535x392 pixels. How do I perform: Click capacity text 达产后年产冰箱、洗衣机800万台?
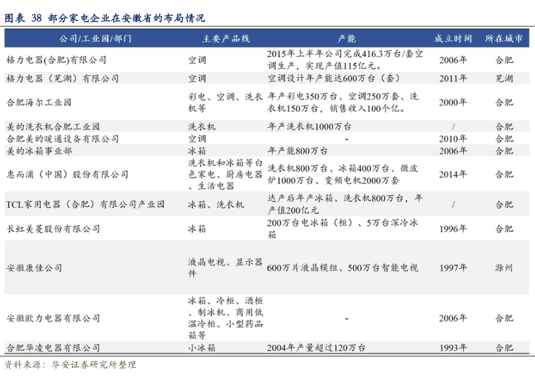(335, 198)
